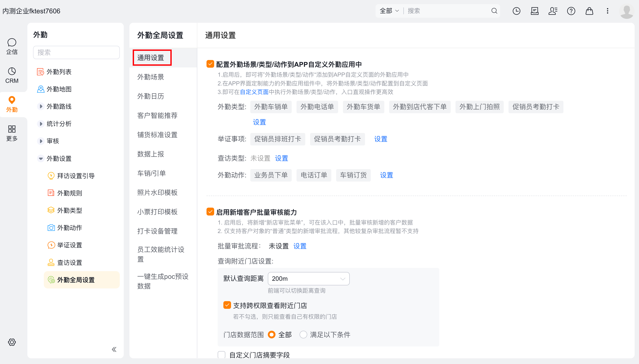The height and width of the screenshot is (364, 639).
Task: Open 外勤地图 in sidebar
Action: 54,89
